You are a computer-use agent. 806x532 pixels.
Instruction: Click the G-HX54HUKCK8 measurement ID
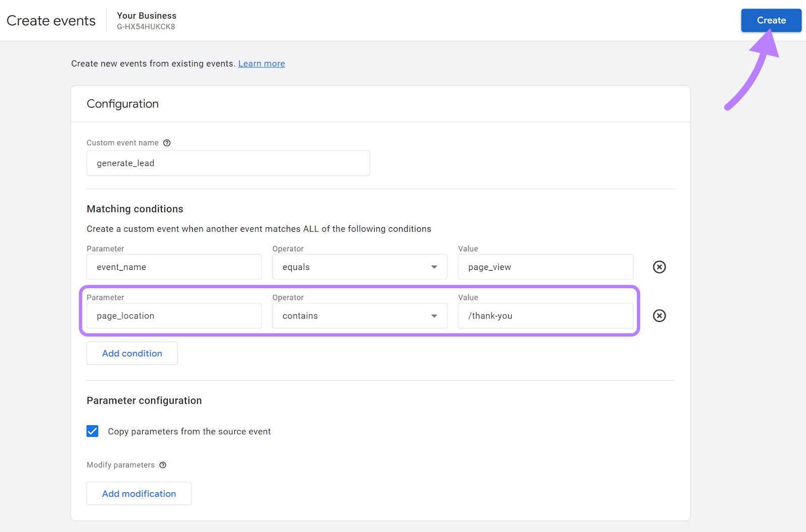(x=146, y=27)
